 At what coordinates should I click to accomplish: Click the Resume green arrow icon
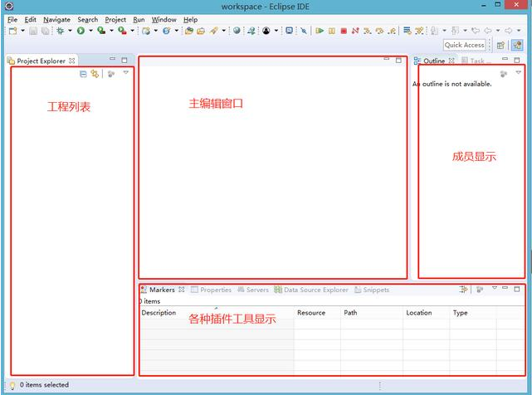(x=319, y=31)
